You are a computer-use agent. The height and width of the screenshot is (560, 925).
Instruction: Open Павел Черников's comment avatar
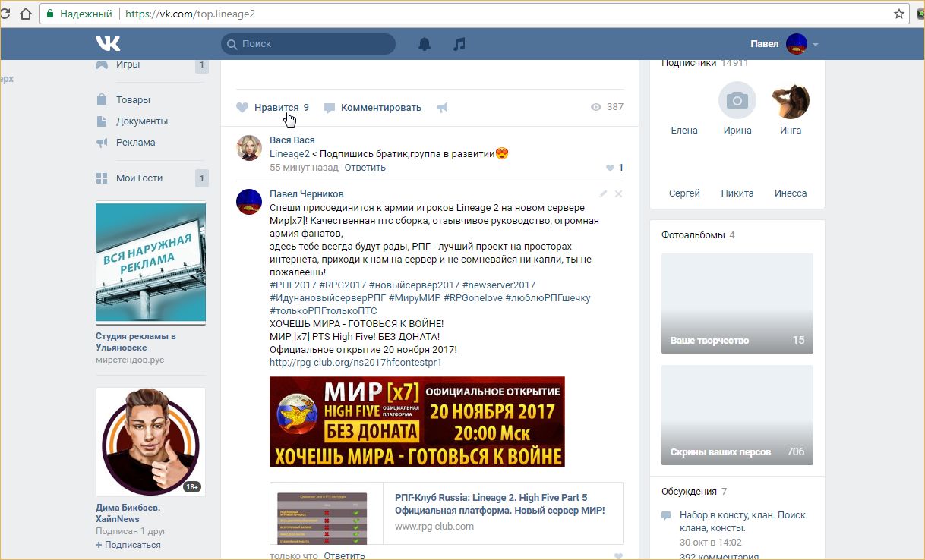[249, 202]
